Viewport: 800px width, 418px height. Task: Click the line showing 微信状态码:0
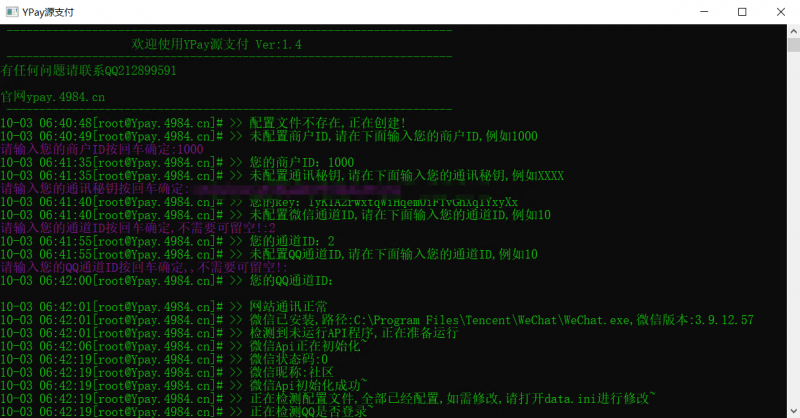point(164,359)
